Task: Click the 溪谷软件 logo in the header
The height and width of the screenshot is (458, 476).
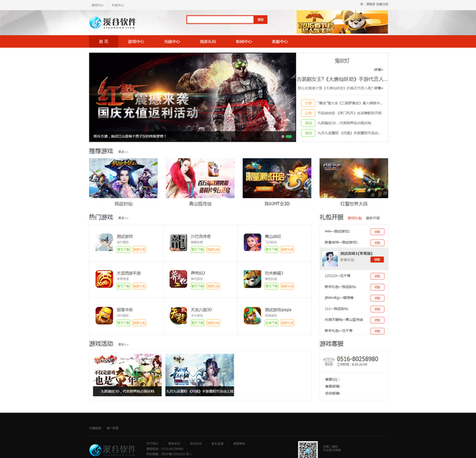Action: (x=113, y=23)
